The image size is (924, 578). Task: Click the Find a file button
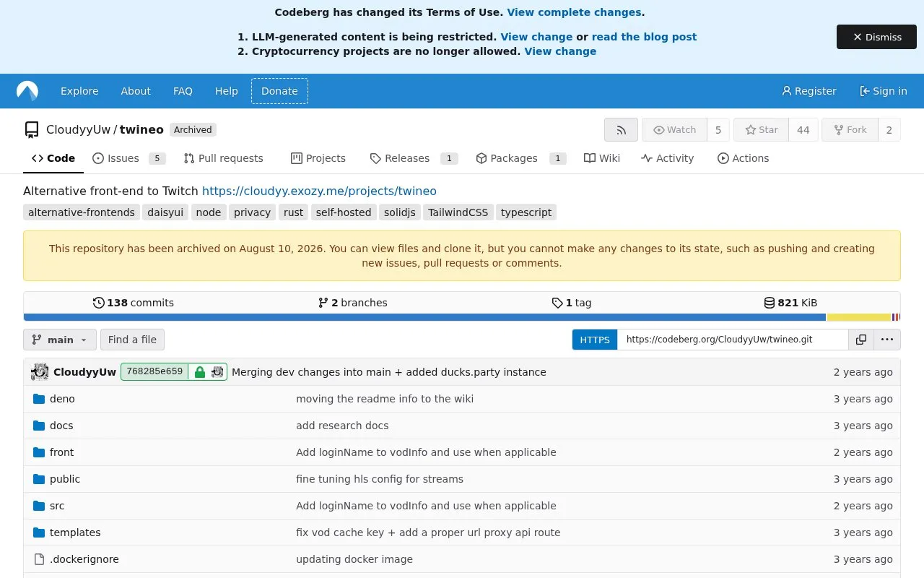(132, 340)
